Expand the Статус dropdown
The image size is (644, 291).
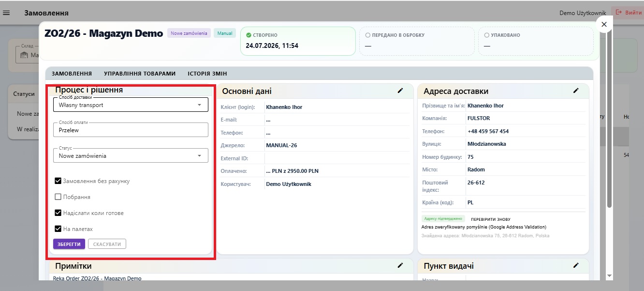click(x=131, y=155)
